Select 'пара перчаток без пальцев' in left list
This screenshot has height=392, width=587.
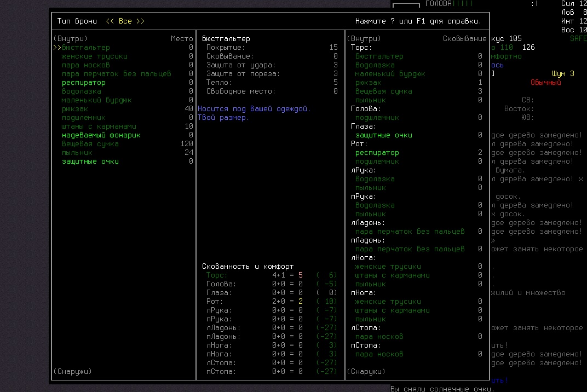pyautogui.click(x=116, y=74)
